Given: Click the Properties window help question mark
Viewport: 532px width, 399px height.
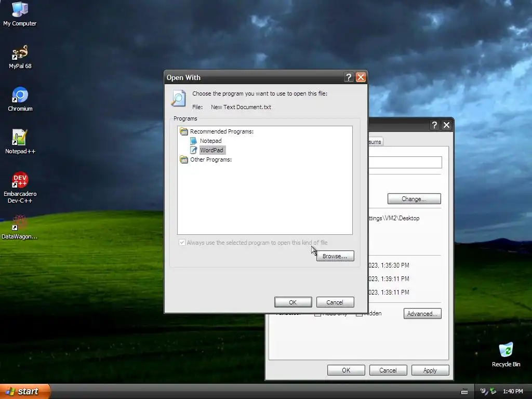Looking at the screenshot, I should click(x=434, y=125).
